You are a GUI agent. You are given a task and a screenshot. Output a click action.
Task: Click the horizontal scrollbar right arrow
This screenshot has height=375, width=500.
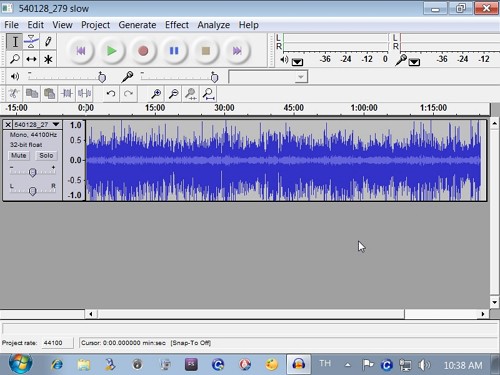point(483,314)
